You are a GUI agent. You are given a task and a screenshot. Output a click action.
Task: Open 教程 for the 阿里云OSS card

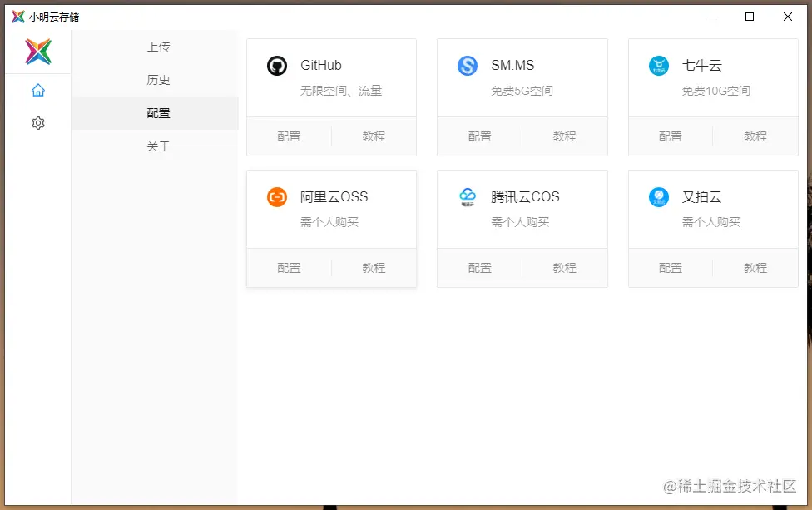(374, 268)
